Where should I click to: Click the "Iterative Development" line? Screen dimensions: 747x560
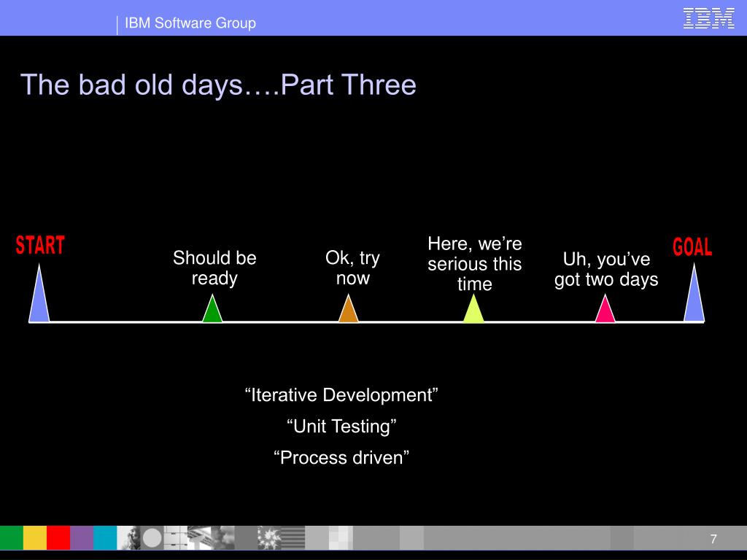tap(341, 395)
